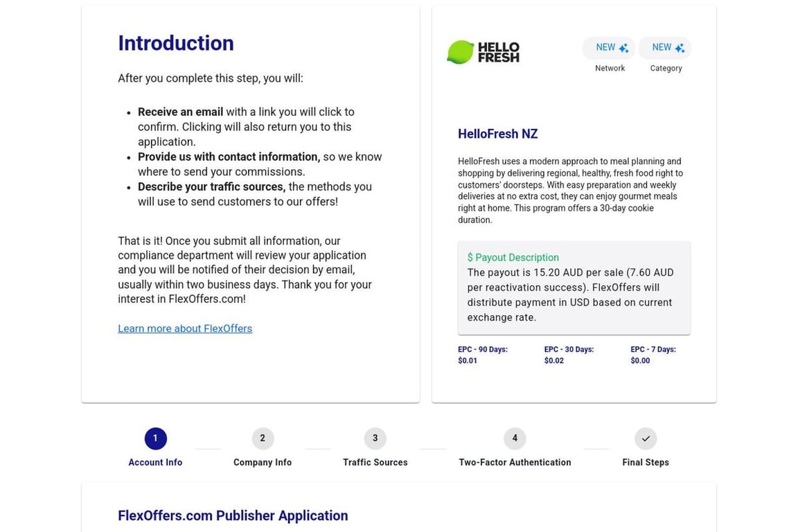Viewport: 798px width, 532px height.
Task: Click the Two-Factor Authentication step label
Action: pyautogui.click(x=515, y=462)
